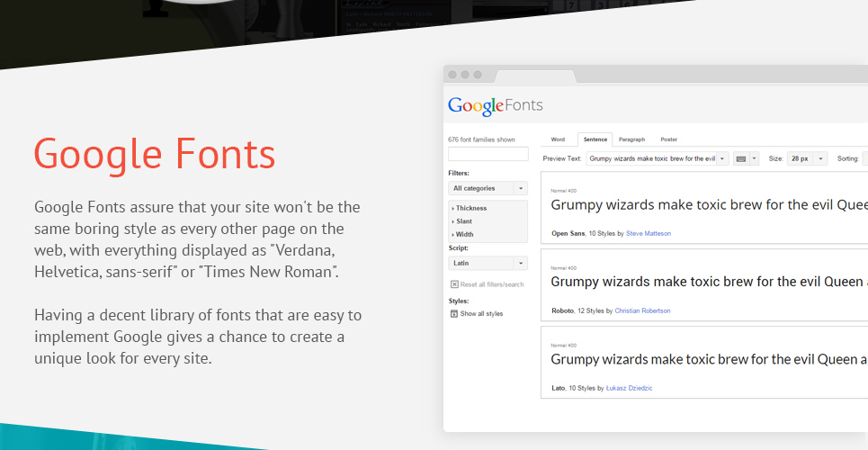868x450 pixels.
Task: Click Show all styles link
Action: pyautogui.click(x=481, y=314)
